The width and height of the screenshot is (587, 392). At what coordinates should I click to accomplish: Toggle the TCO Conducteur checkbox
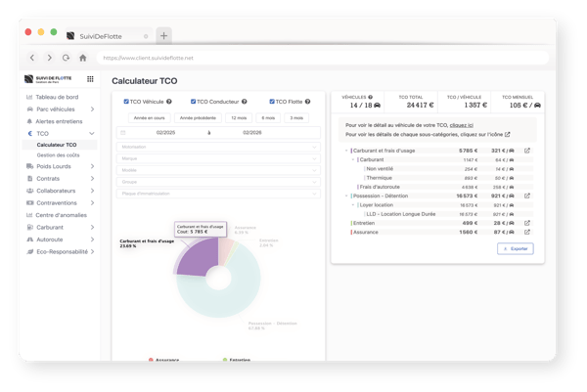pos(193,102)
